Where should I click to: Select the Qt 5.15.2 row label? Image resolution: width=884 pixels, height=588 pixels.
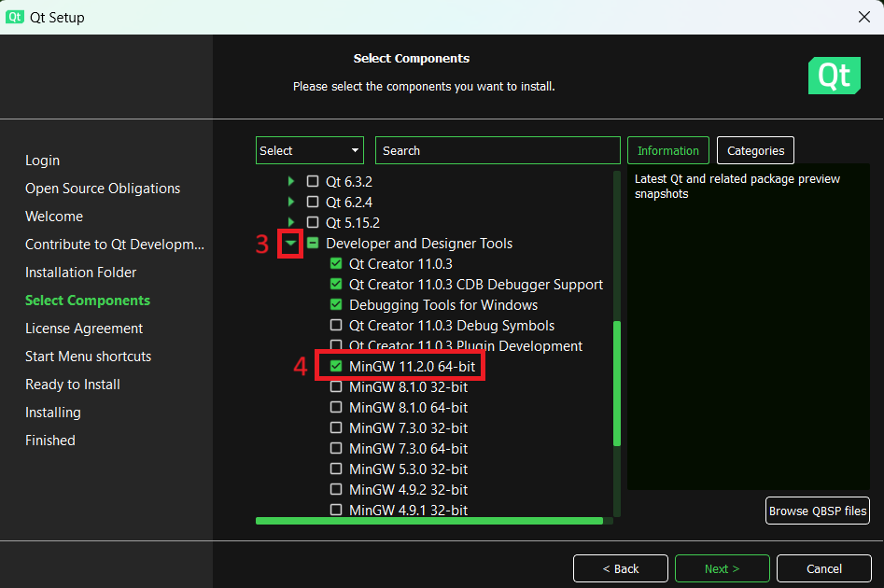click(352, 223)
